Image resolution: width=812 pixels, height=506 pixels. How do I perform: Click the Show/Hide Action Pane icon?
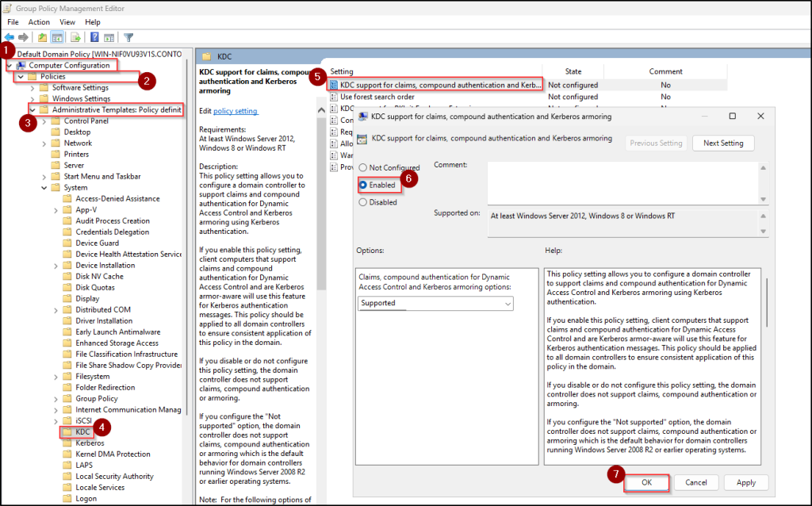(x=110, y=37)
